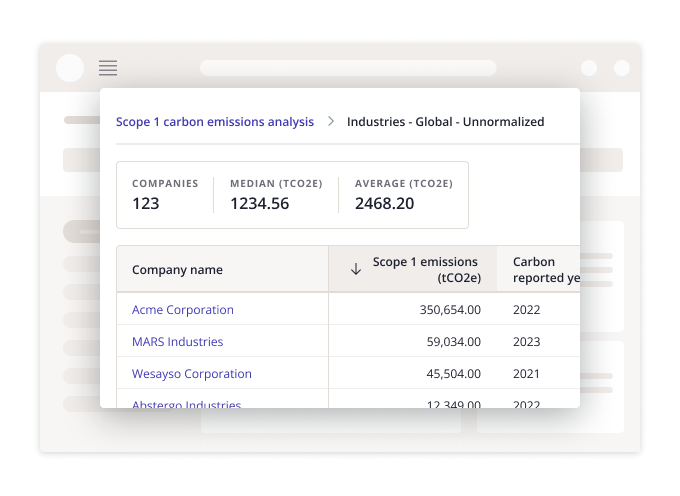Open the hamburger menu icon
The image size is (680, 496).
pos(108,68)
